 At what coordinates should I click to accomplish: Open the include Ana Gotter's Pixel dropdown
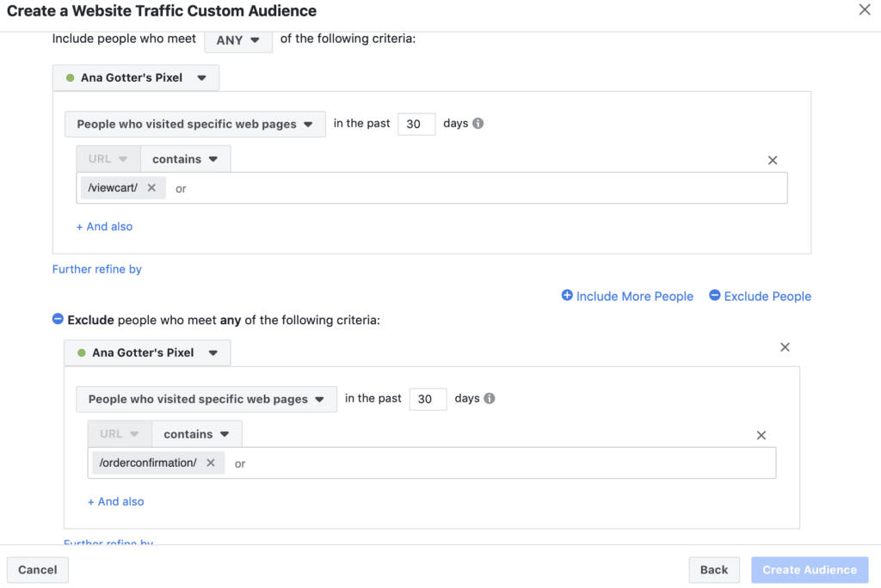click(136, 77)
